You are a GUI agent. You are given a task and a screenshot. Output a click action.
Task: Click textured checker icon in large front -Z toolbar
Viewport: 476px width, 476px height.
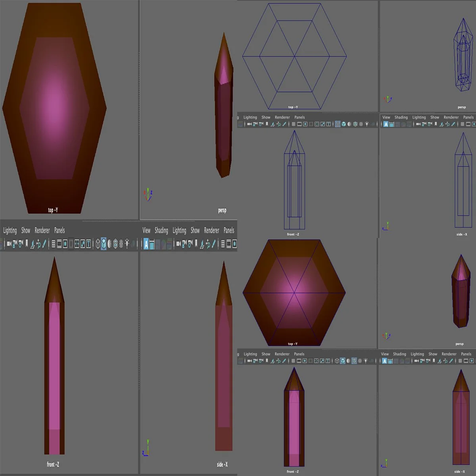pos(121,244)
